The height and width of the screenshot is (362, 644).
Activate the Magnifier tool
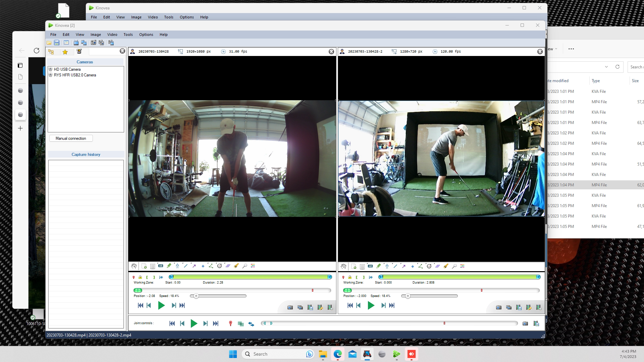tap(245, 266)
